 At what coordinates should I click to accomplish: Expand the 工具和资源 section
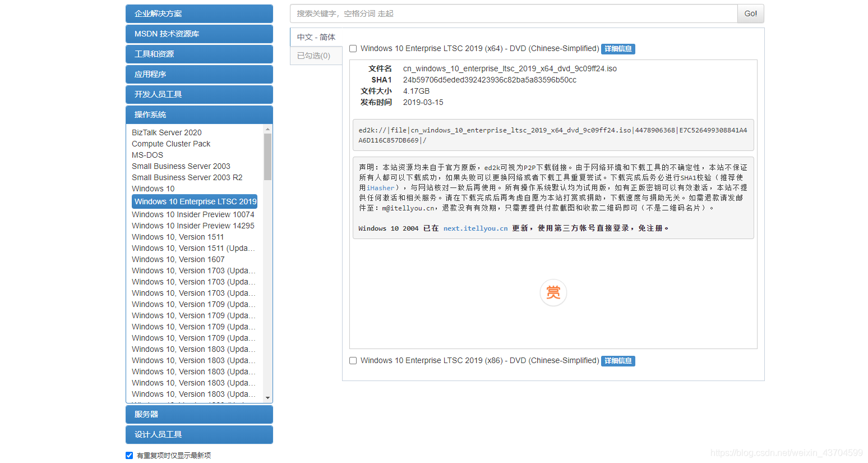pyautogui.click(x=199, y=54)
